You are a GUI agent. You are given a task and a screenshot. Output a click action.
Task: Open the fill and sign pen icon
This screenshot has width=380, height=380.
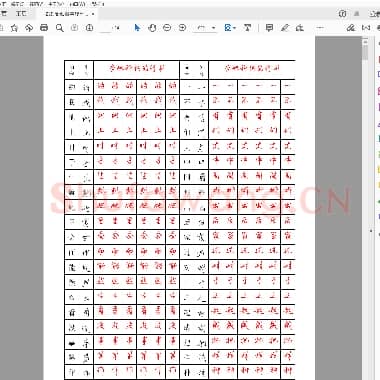click(351, 28)
